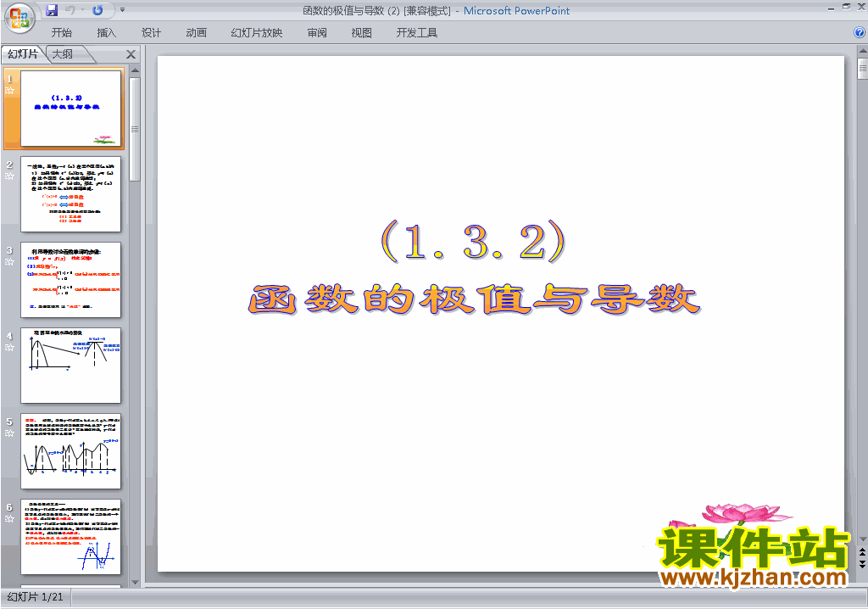Open the 设计 ribbon tab
Viewport: 868px width, 609px height.
click(151, 33)
